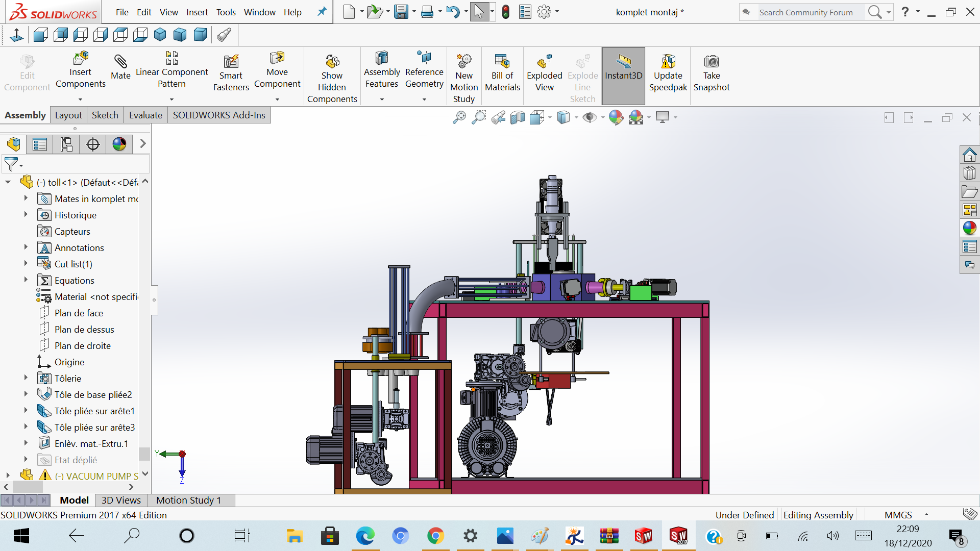The image size is (980, 551).
Task: Click the Edit Appearance color sphere
Action: pyautogui.click(x=616, y=118)
